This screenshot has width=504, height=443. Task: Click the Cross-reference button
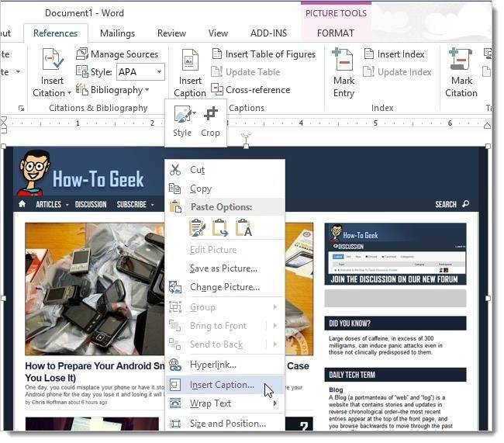[x=257, y=90]
